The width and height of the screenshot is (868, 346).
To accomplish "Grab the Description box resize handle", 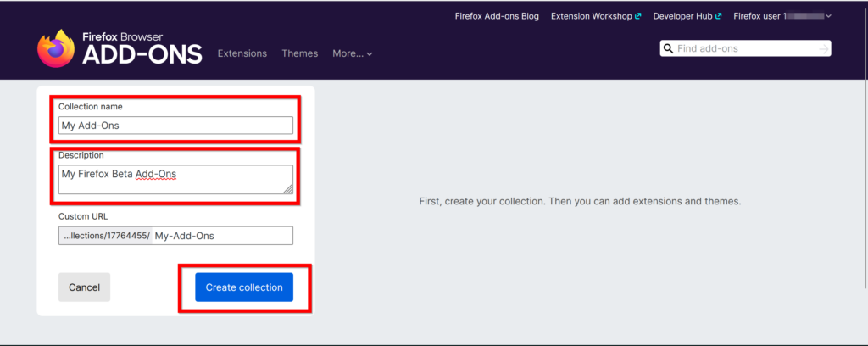I will click(288, 189).
